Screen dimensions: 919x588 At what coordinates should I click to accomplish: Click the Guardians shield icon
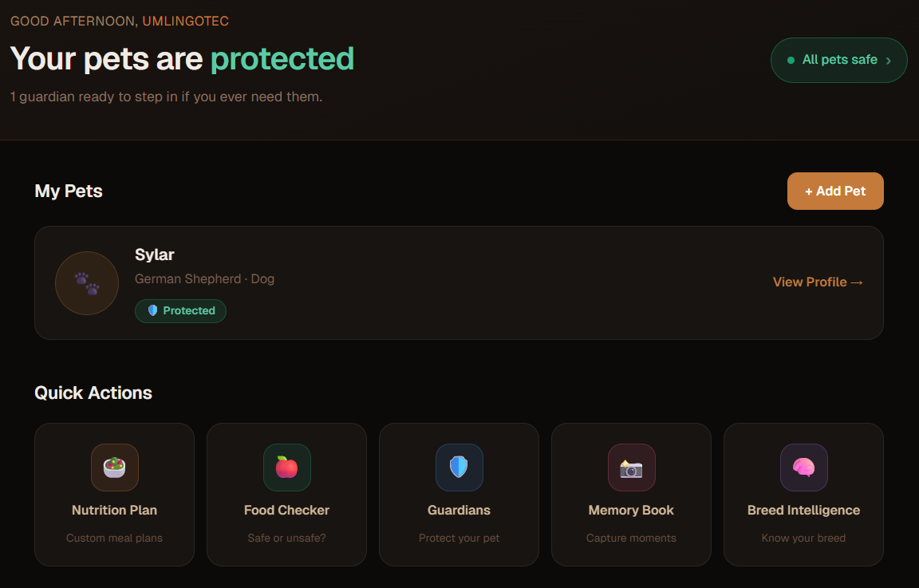459,468
